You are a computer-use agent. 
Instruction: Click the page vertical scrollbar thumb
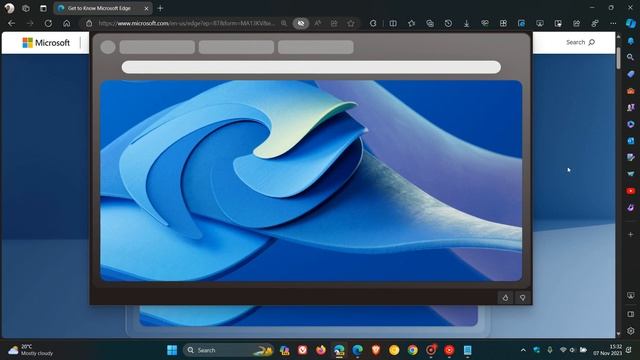click(x=618, y=58)
